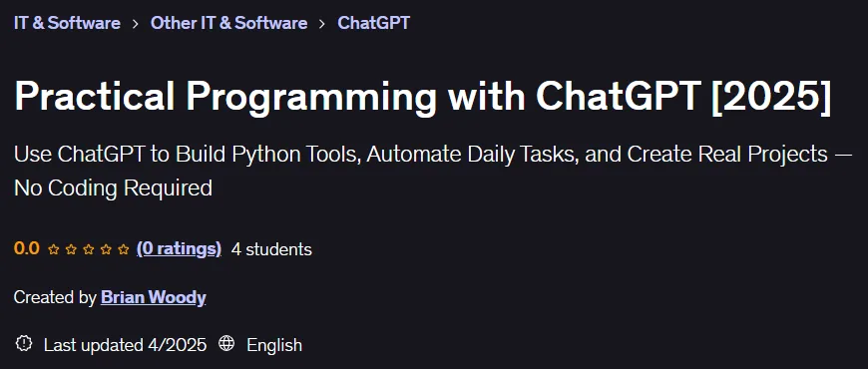Click the English language label
Image resolution: width=868 pixels, height=369 pixels.
tap(274, 345)
